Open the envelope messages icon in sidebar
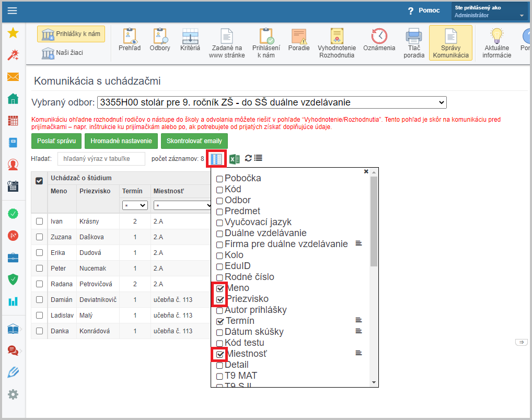Image resolution: width=532 pixels, height=420 pixels. coord(13,77)
